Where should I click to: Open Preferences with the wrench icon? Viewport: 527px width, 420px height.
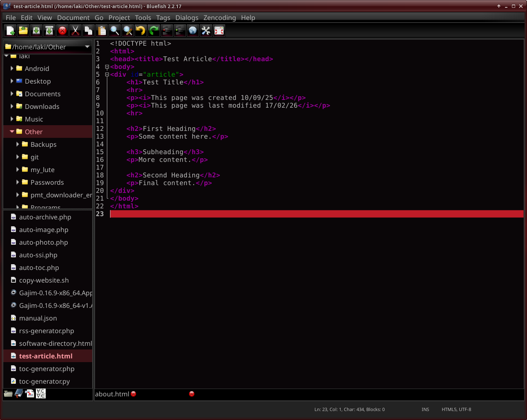206,31
